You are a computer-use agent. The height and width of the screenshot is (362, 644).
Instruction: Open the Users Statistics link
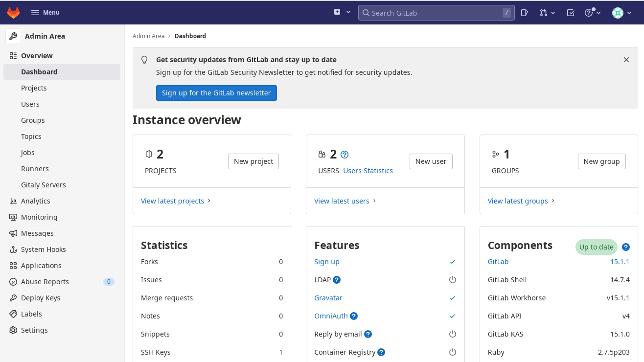point(368,170)
